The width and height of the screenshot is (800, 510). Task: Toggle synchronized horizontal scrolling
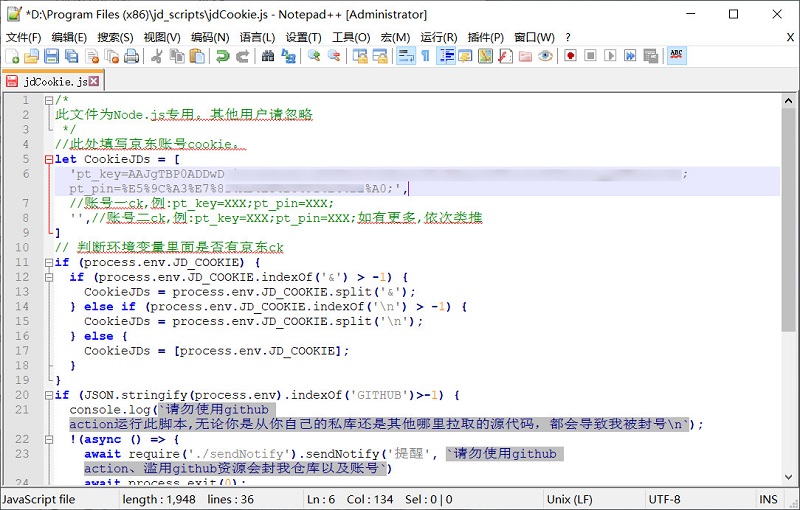[380, 56]
